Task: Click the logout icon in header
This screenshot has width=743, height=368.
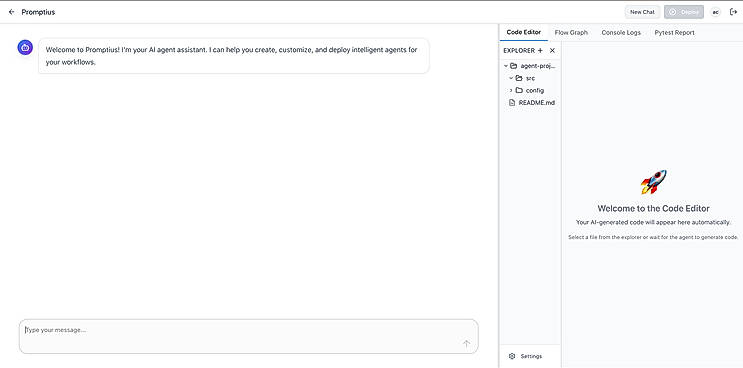Action: pyautogui.click(x=734, y=12)
